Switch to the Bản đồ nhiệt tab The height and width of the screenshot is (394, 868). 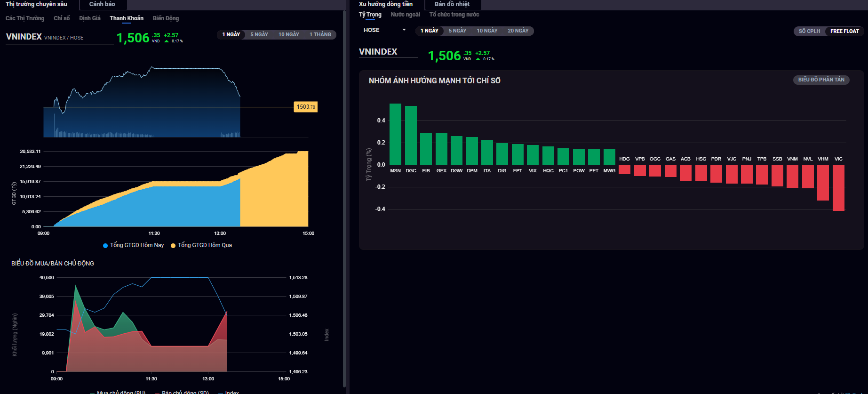click(452, 4)
